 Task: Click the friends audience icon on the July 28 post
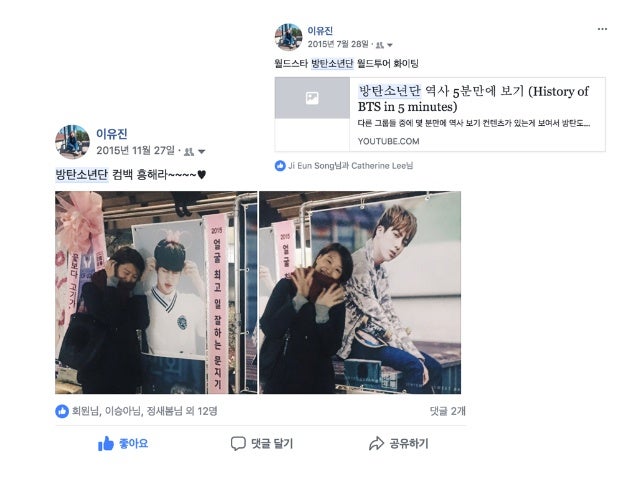pos(380,45)
